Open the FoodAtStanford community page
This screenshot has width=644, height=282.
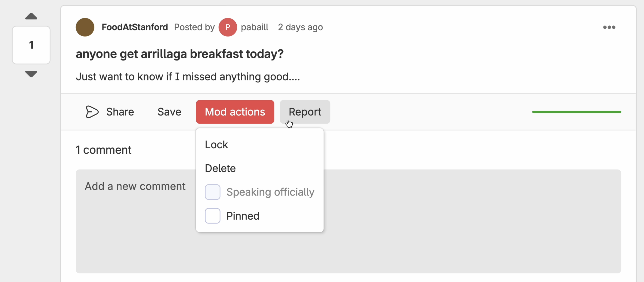tap(135, 27)
